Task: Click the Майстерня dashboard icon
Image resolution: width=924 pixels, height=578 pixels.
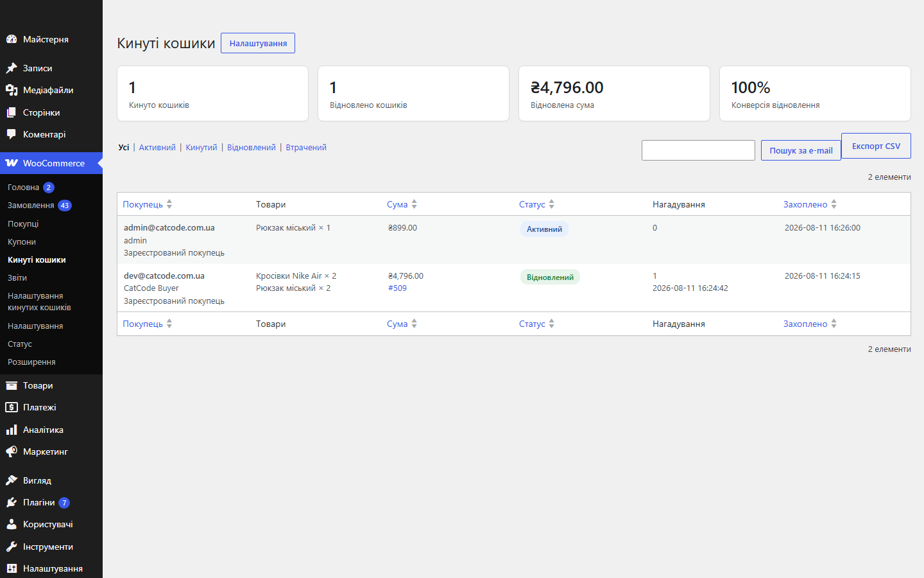Action: click(12, 39)
